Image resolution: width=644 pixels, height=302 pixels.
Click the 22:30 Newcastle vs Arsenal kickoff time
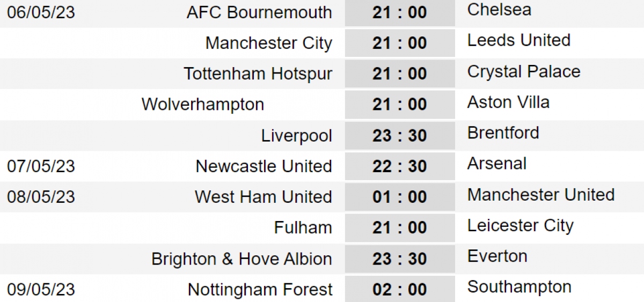[399, 166]
